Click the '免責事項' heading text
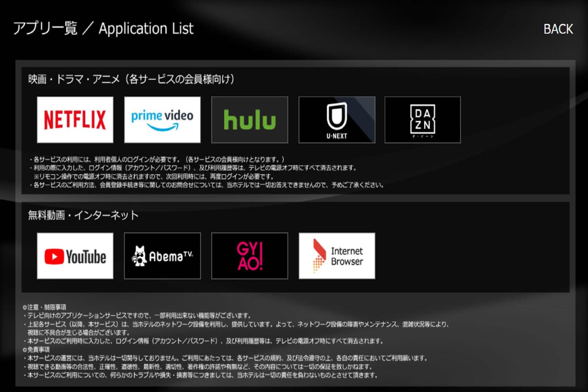 [36, 349]
